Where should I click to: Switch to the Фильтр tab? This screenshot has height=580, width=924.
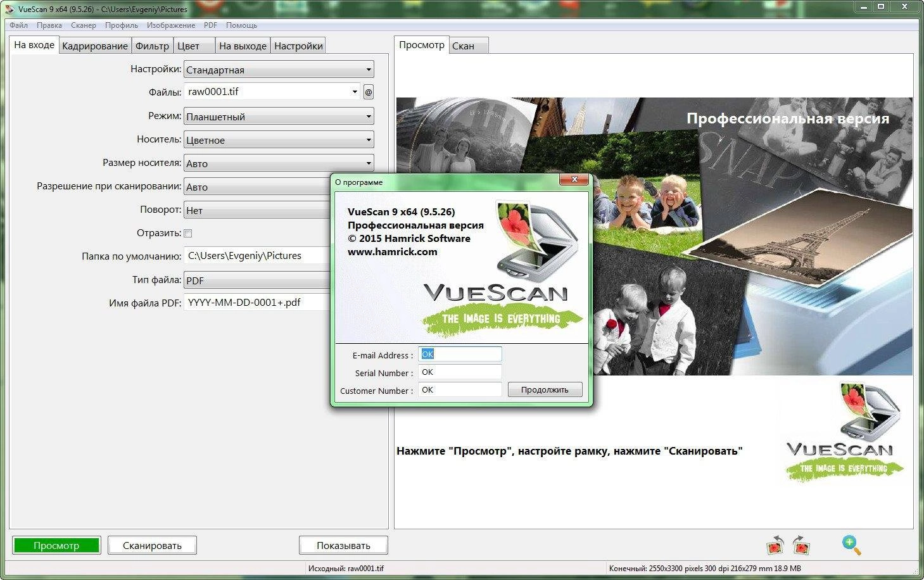pyautogui.click(x=152, y=46)
